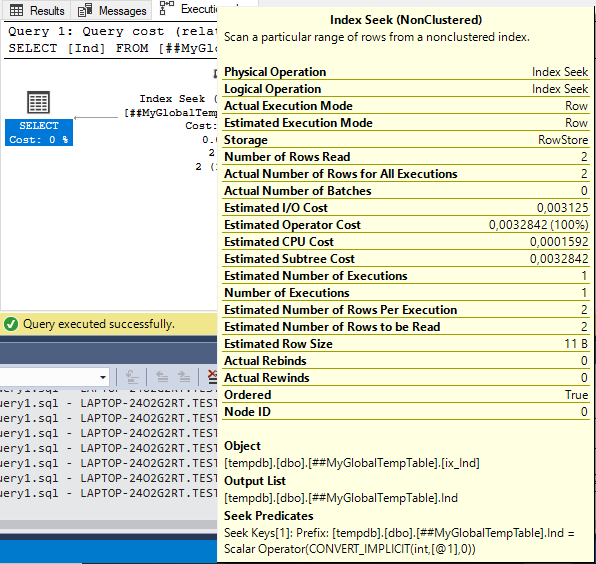The image size is (596, 564).
Task: Click the Decrease Indent toolbar icon
Action: [x=162, y=377]
